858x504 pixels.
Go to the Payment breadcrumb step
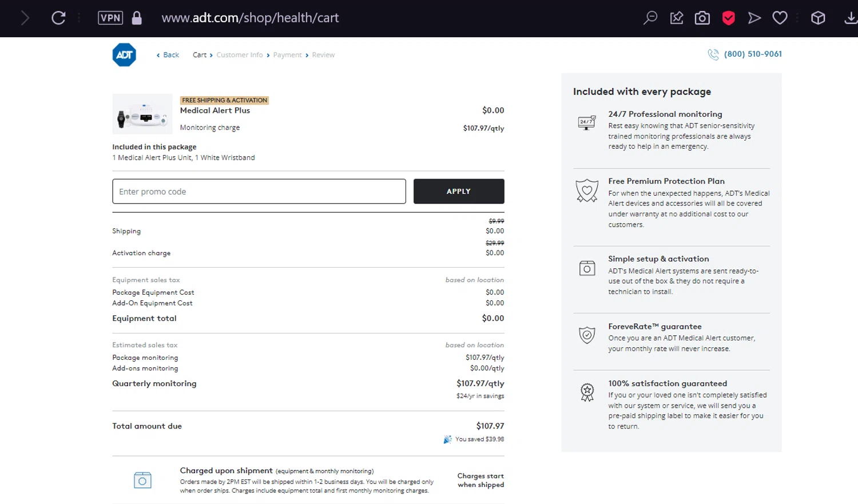coord(287,55)
